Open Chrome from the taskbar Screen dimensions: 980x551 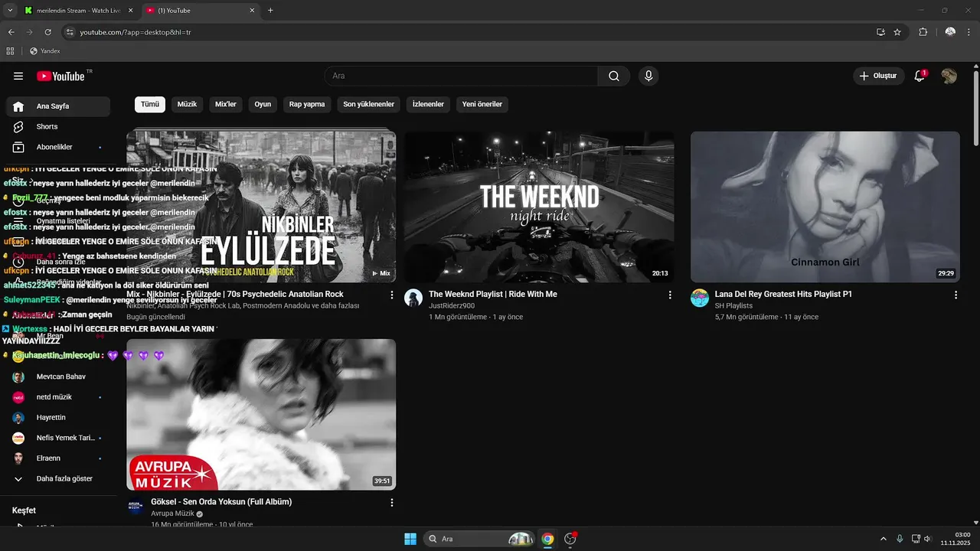[x=547, y=539]
